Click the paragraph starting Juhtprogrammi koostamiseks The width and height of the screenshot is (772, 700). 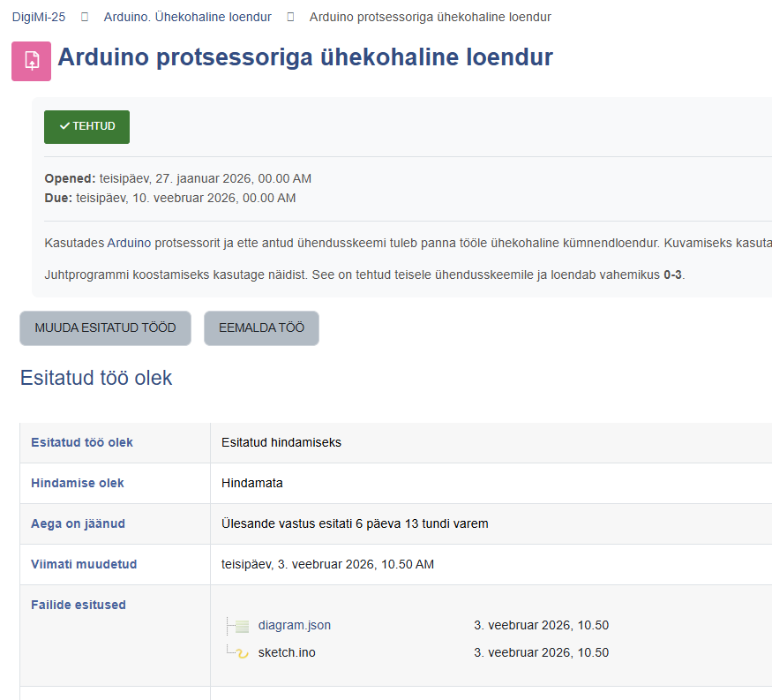click(x=364, y=275)
